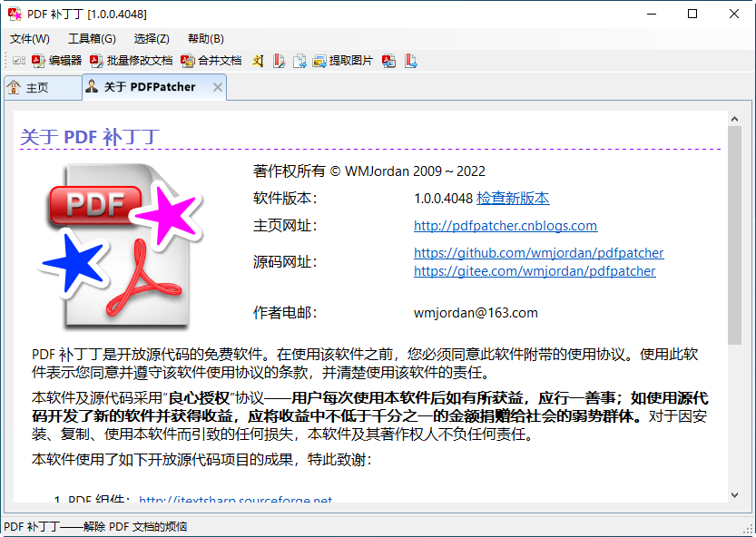Click the status bar text 解除 PDF 文档的烦恼

click(135, 526)
